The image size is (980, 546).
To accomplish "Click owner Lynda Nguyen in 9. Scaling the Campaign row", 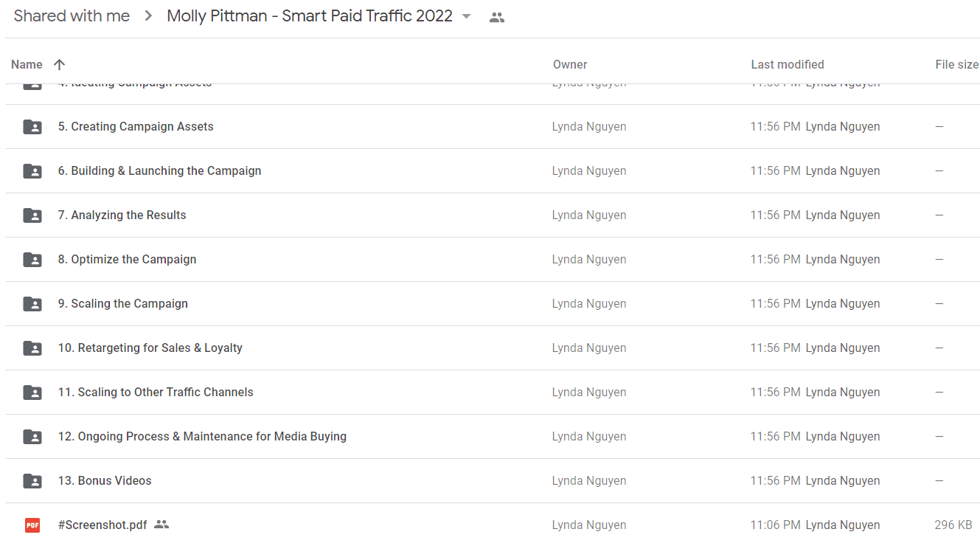I will click(589, 303).
